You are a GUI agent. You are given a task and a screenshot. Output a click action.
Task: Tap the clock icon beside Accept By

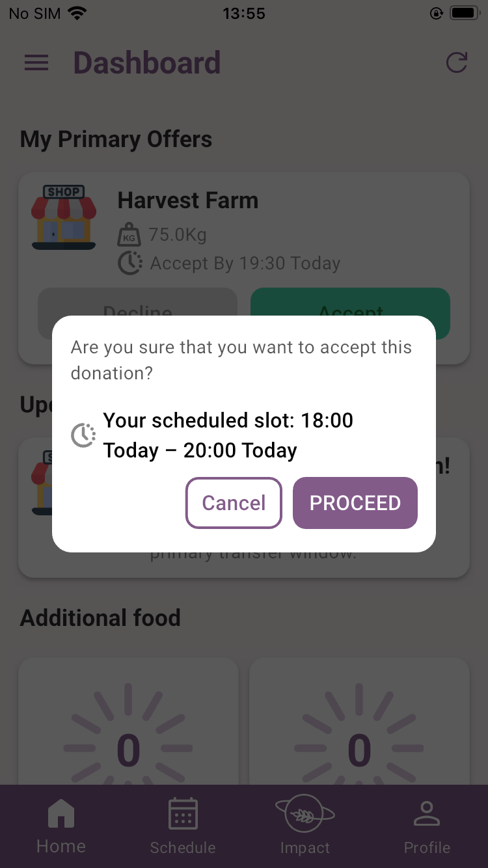click(x=130, y=263)
